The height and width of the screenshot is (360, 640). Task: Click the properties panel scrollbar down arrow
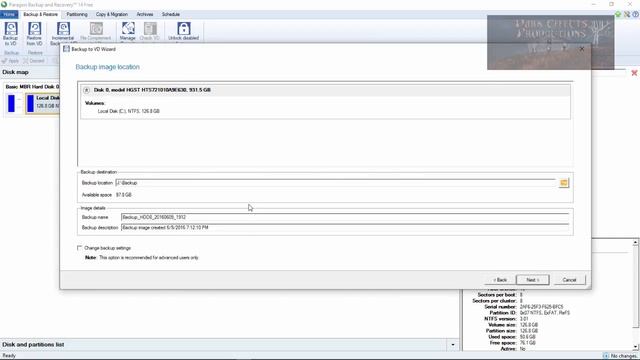[x=636, y=347]
